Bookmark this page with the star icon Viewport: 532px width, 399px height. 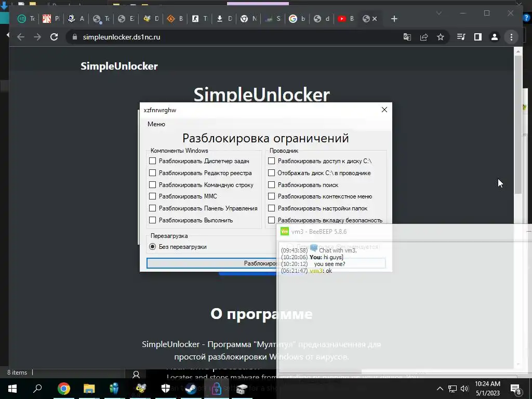[x=441, y=37]
